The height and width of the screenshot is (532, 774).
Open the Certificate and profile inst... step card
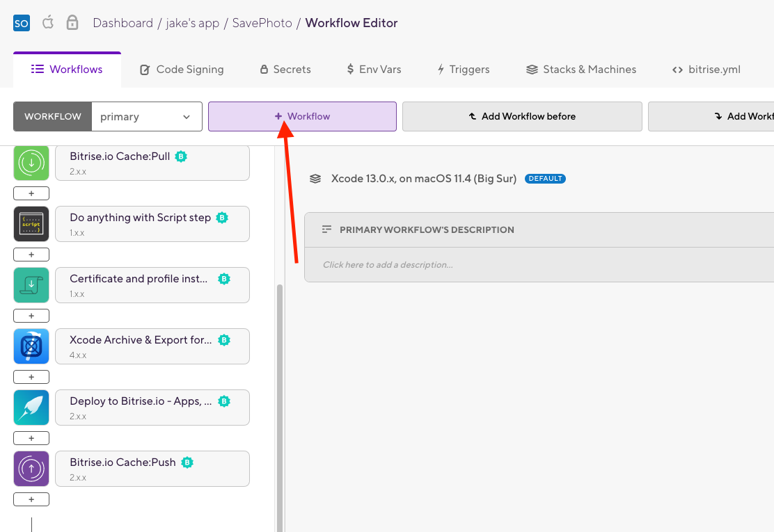point(152,285)
